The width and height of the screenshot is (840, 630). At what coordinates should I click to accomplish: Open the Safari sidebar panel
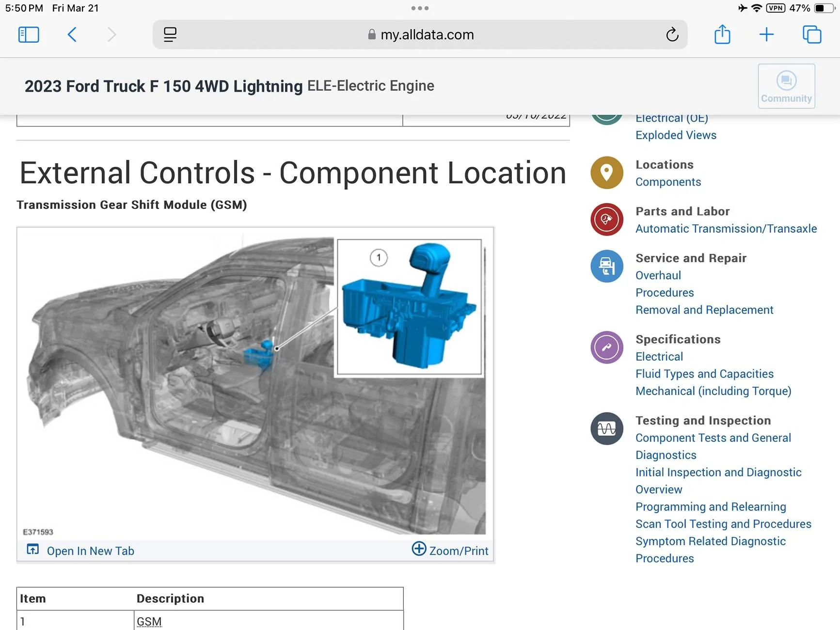(29, 34)
